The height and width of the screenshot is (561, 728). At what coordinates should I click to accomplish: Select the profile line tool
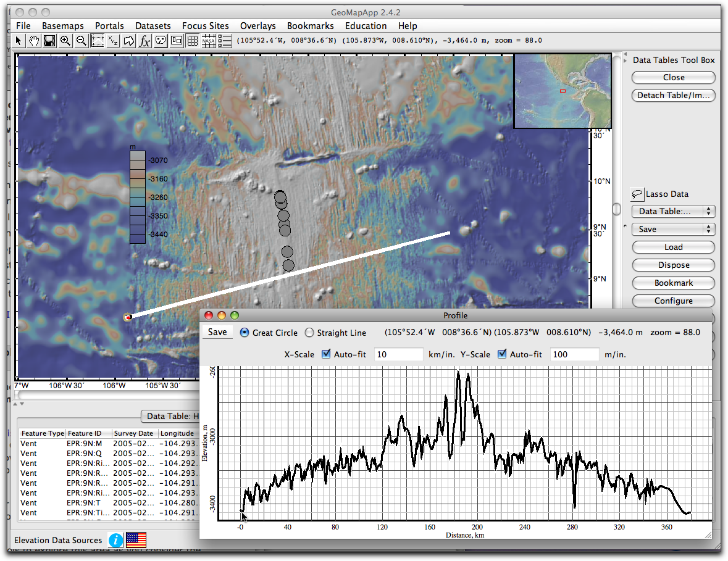(x=97, y=40)
